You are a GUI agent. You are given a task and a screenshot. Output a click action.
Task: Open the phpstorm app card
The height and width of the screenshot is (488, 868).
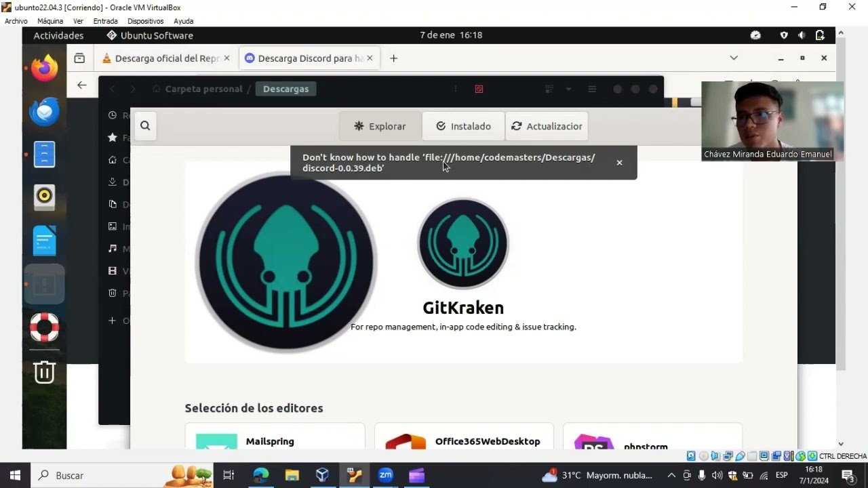coord(652,436)
